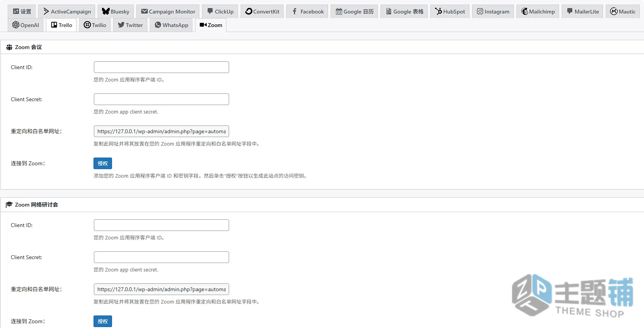The image size is (644, 329).
Task: Click the ActiveCampaign arrow icon
Action: click(x=46, y=12)
